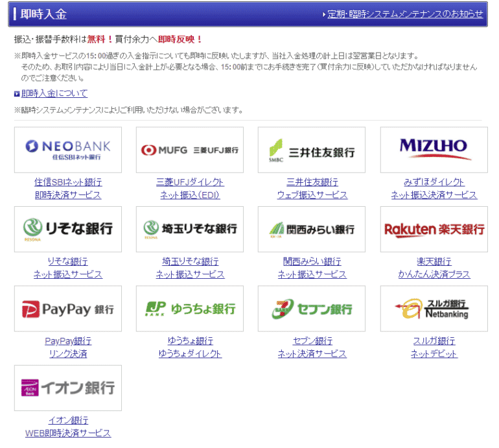
Task: Click the MIZUHO bank logo
Action: click(434, 150)
